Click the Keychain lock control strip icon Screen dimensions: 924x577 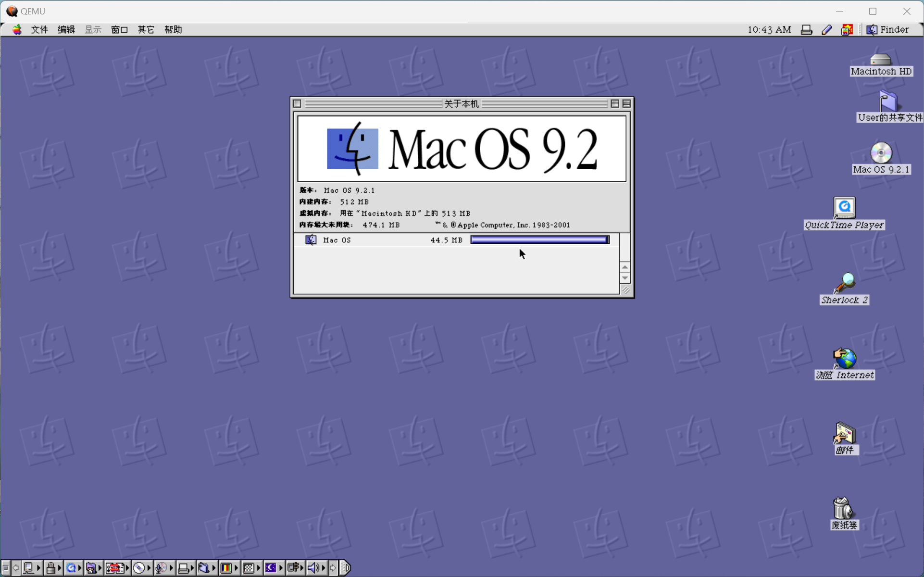(50, 568)
